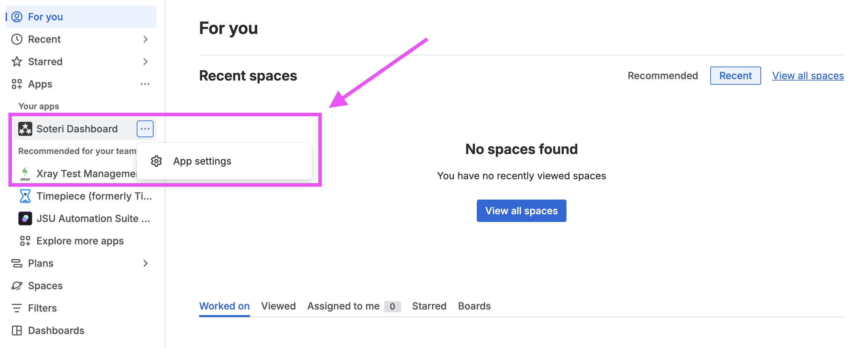Screen dimensions: 868x348
Task: Select the Recommended spaces toggle
Action: (663, 76)
